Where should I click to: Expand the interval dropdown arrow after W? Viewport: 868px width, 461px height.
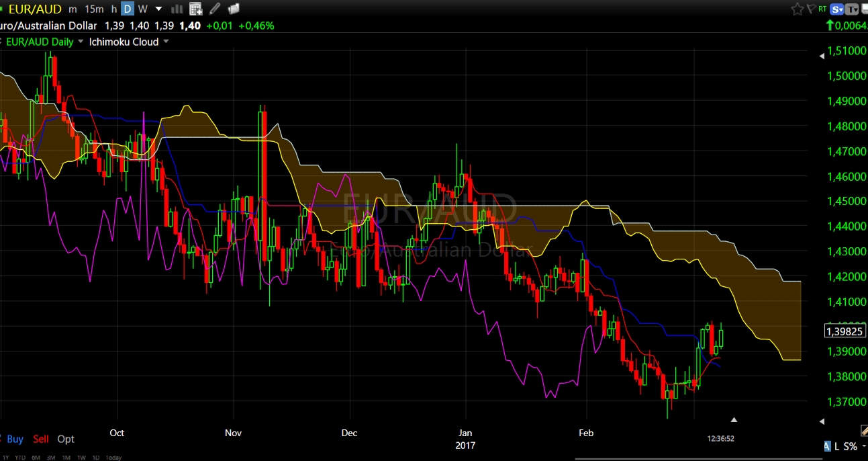[x=158, y=9]
